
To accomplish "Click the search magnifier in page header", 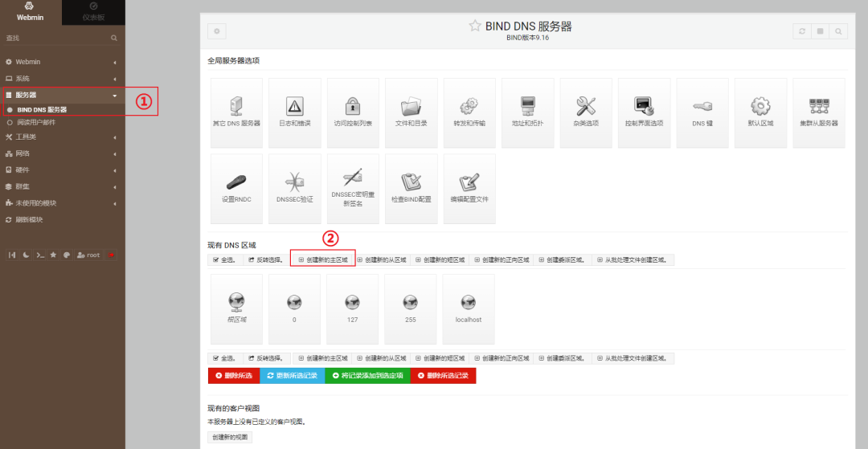I will point(838,31).
